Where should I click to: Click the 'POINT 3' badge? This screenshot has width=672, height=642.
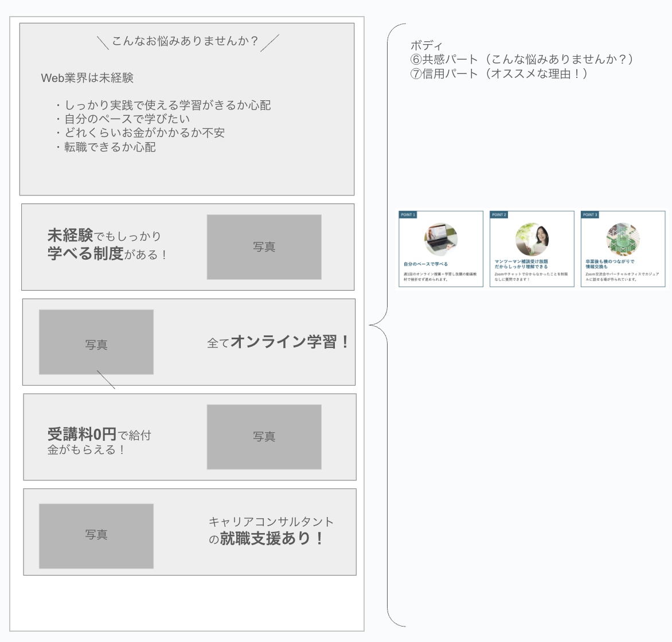point(589,215)
